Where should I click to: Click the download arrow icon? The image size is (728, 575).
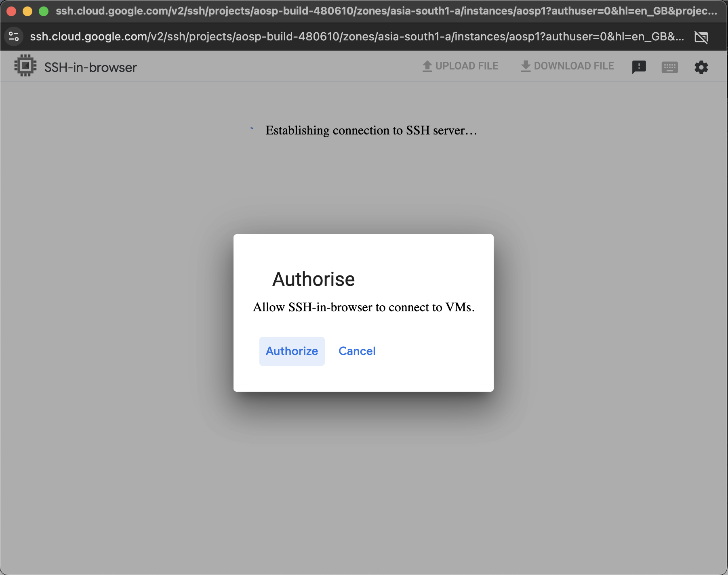(526, 66)
